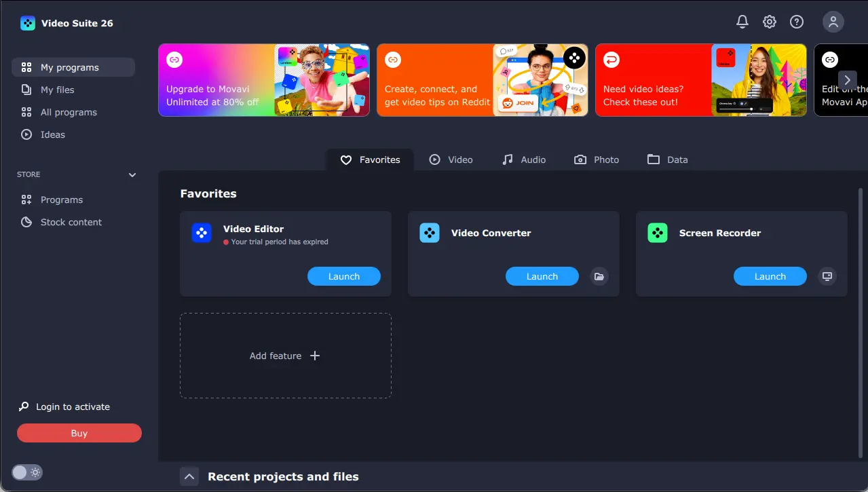Open the Settings gear icon

click(x=769, y=21)
